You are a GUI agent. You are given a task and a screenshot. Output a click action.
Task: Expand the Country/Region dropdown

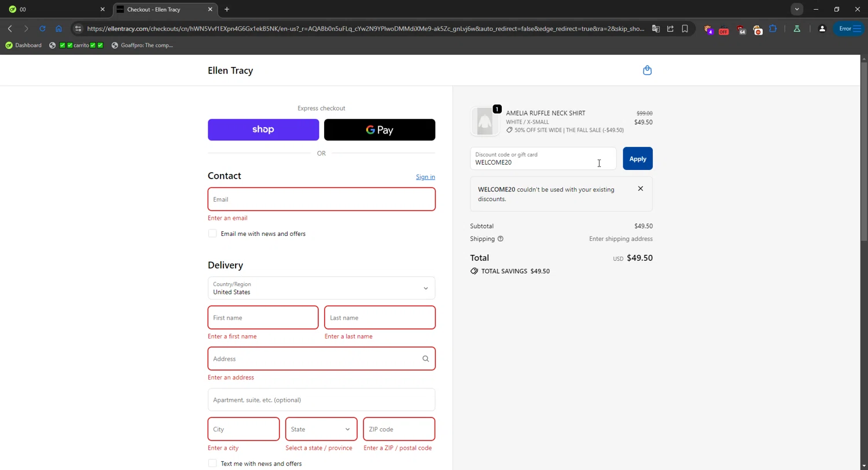[321, 288]
